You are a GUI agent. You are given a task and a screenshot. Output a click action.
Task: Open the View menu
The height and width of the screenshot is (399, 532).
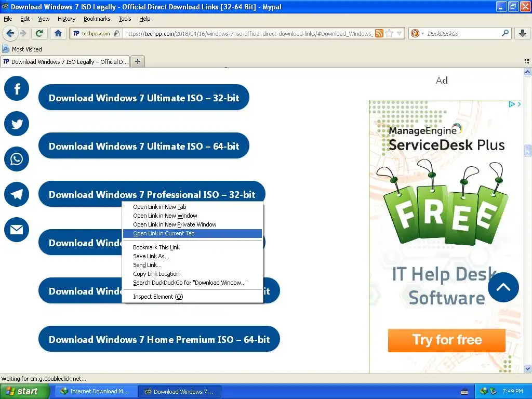click(x=44, y=19)
